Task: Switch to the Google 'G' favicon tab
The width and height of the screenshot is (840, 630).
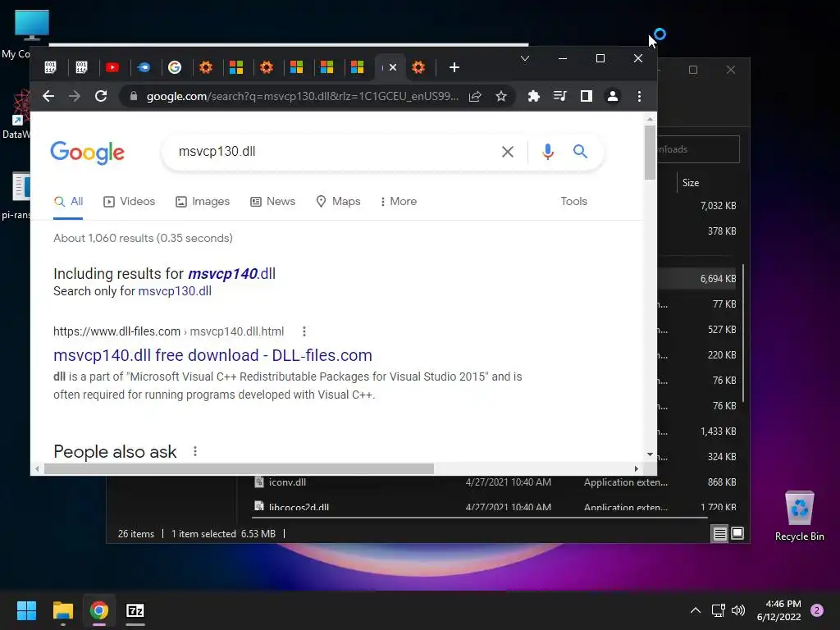Action: (175, 67)
